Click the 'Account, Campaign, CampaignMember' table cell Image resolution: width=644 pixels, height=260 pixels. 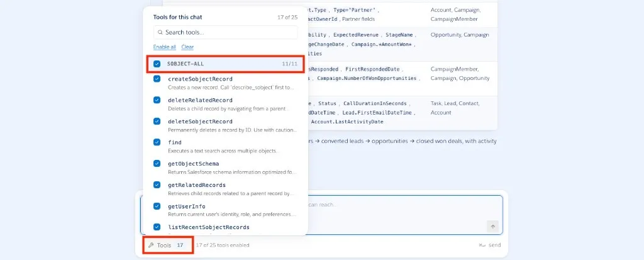click(455, 14)
